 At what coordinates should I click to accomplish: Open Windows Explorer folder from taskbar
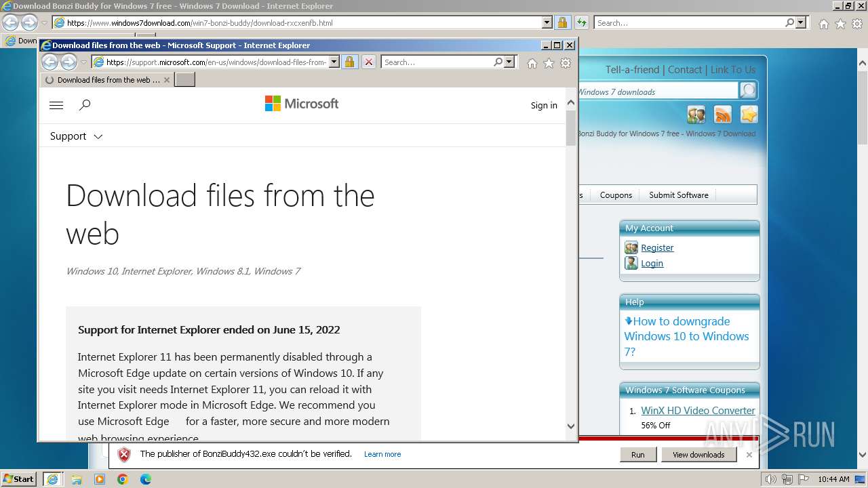(77, 479)
